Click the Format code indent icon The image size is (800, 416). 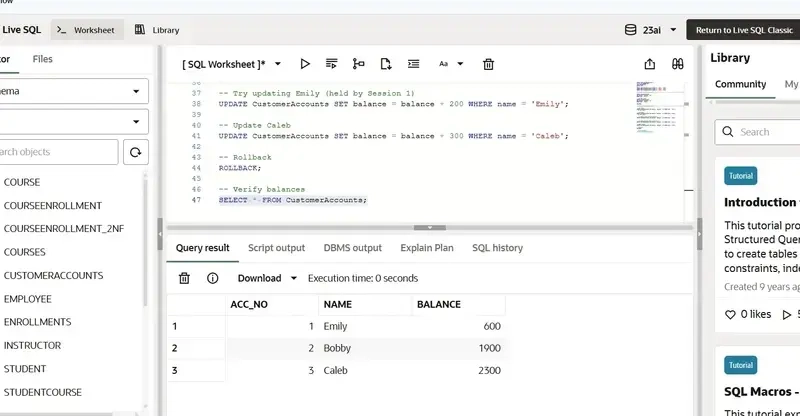(x=414, y=64)
